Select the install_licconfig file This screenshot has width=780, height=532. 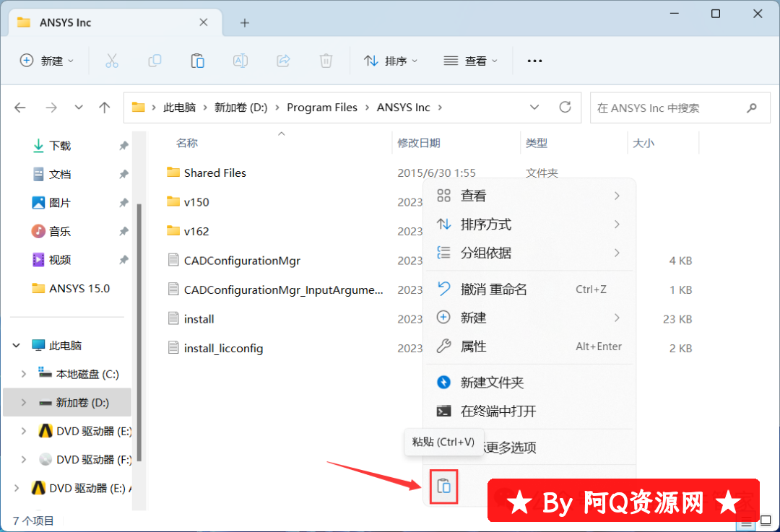(223, 348)
